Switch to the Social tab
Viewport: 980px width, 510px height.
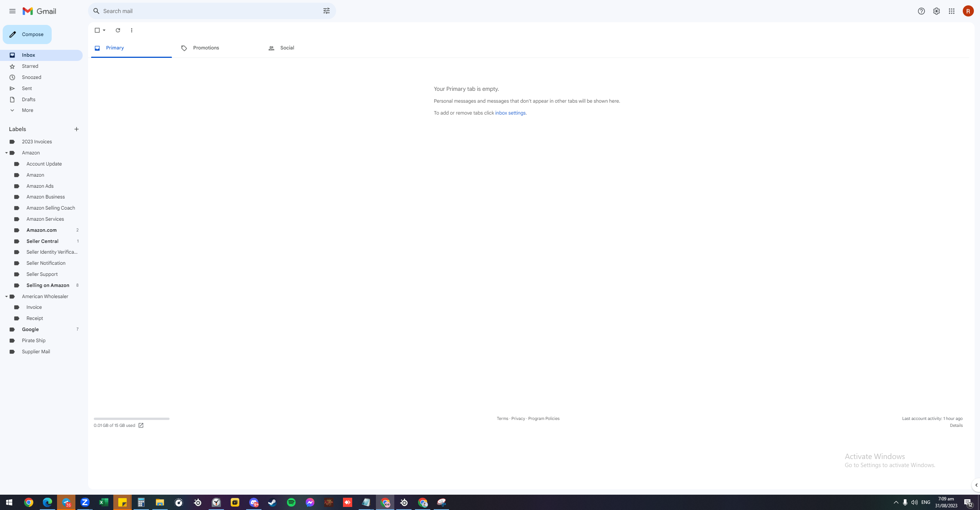306,48
